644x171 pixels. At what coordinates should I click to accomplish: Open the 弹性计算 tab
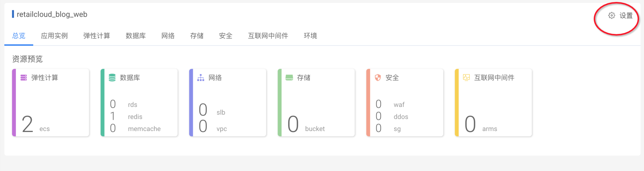(97, 36)
